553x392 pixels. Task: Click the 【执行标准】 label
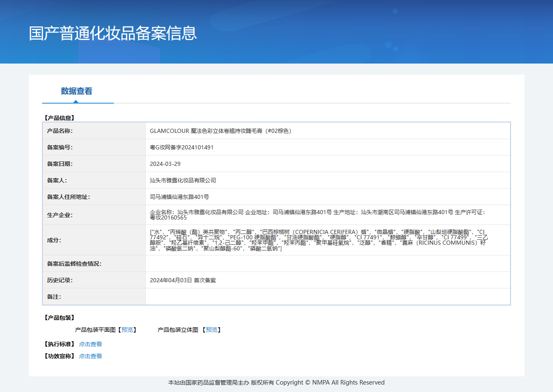[x=59, y=344]
